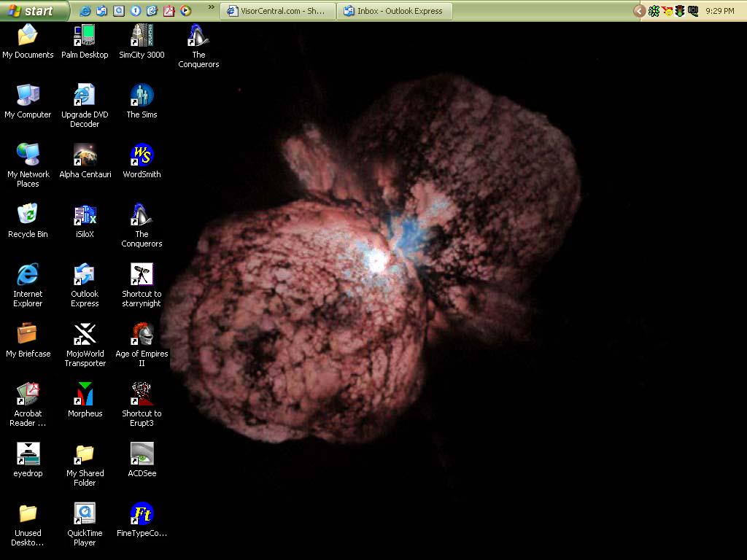
Task: Select the Alpha Centauri shortcut
Action: [85, 155]
